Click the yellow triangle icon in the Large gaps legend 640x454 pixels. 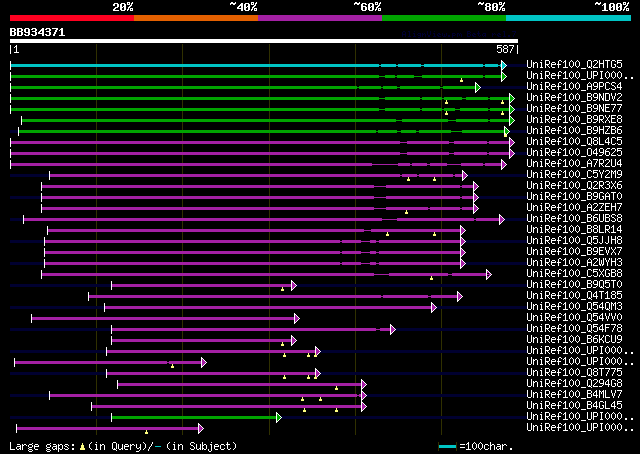click(x=82, y=447)
